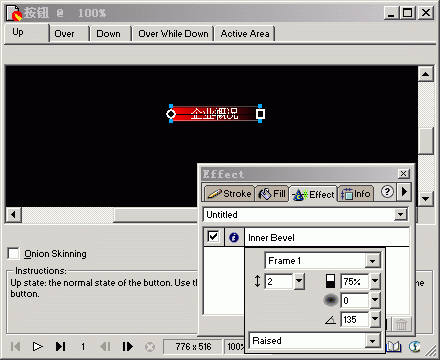The width and height of the screenshot is (440, 360).
Task: Open the 135 angle slider arrow
Action: [x=375, y=320]
